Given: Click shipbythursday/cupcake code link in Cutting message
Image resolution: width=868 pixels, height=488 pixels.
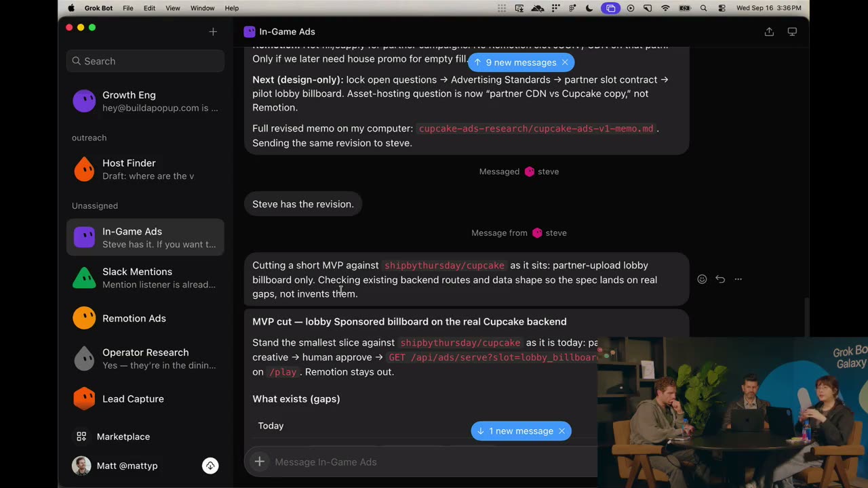Looking at the screenshot, I should [x=444, y=265].
